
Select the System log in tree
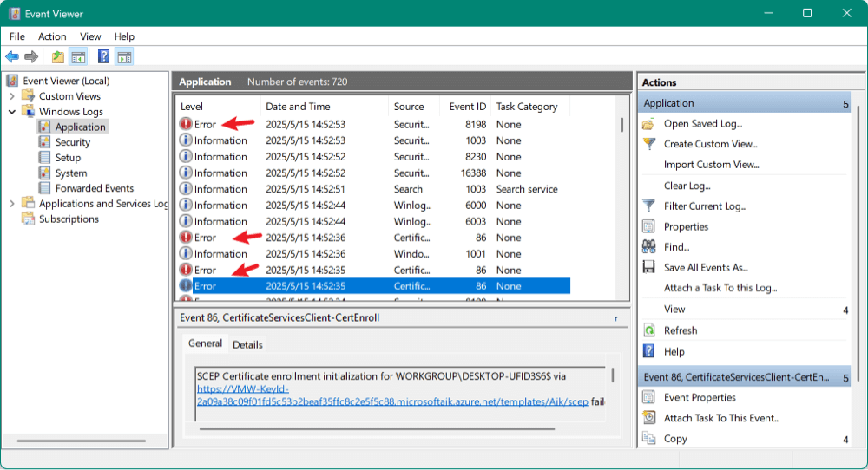point(71,173)
